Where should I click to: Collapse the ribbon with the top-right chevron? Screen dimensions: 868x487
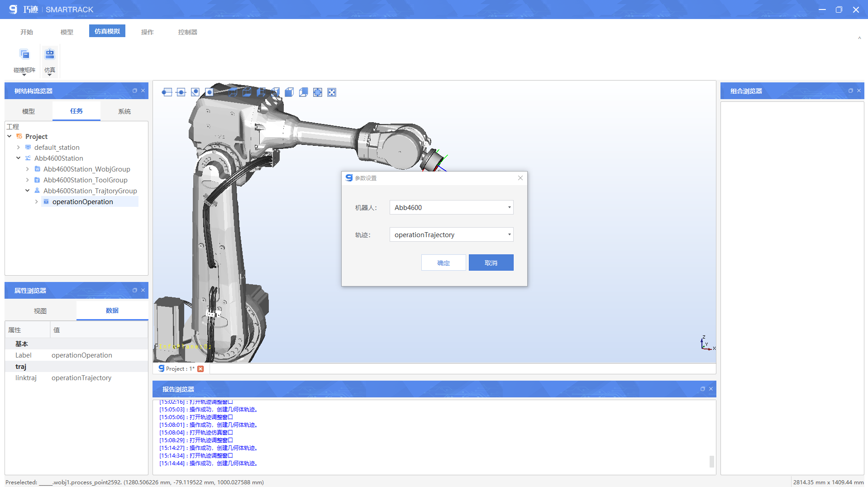tap(859, 38)
